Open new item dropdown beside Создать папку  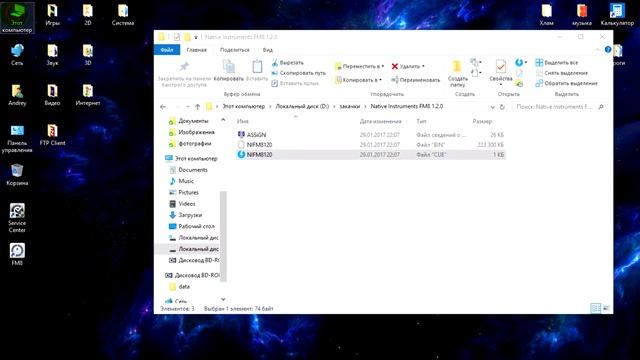pyautogui.click(x=476, y=62)
